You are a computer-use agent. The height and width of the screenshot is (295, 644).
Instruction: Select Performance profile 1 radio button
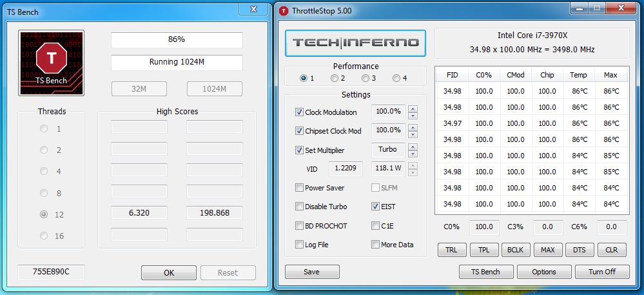[304, 78]
